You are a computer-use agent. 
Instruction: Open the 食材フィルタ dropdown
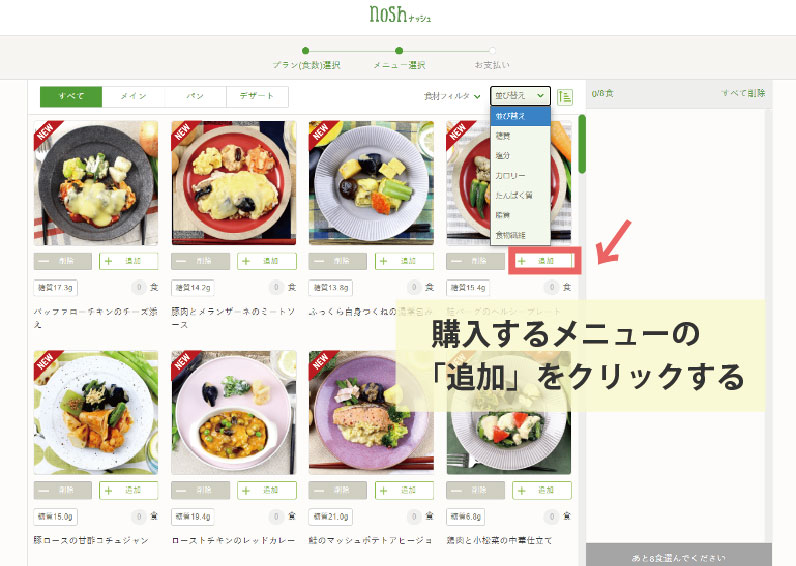[x=452, y=96]
